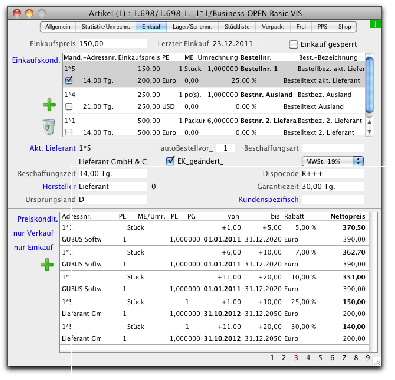
Task: Open the Statistik/Umrechn. tab
Action: (x=106, y=27)
